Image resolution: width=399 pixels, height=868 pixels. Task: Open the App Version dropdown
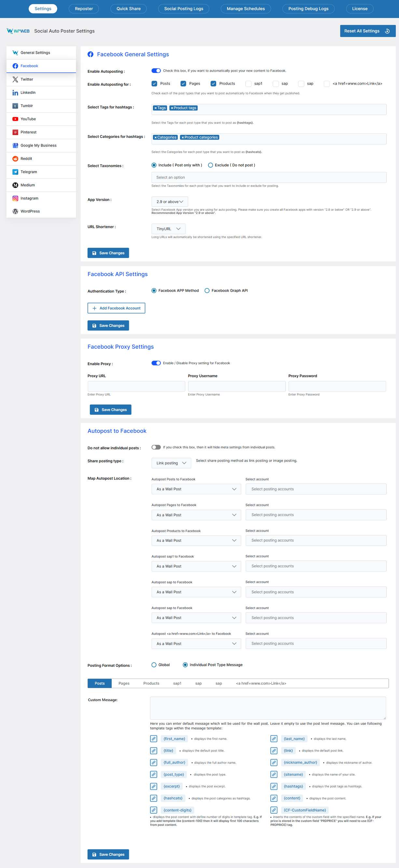coord(170,202)
